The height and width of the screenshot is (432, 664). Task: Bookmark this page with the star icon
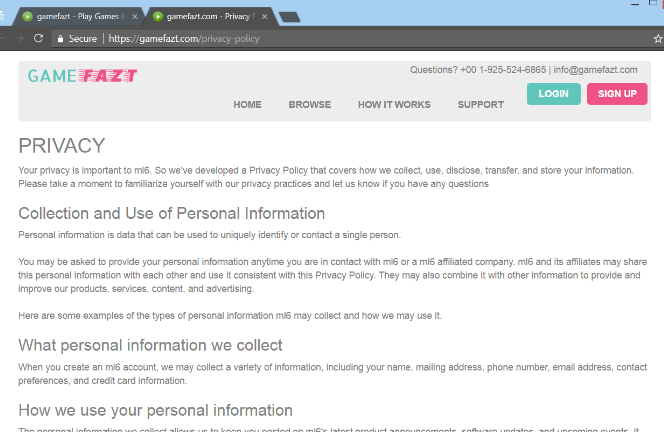[x=658, y=39]
